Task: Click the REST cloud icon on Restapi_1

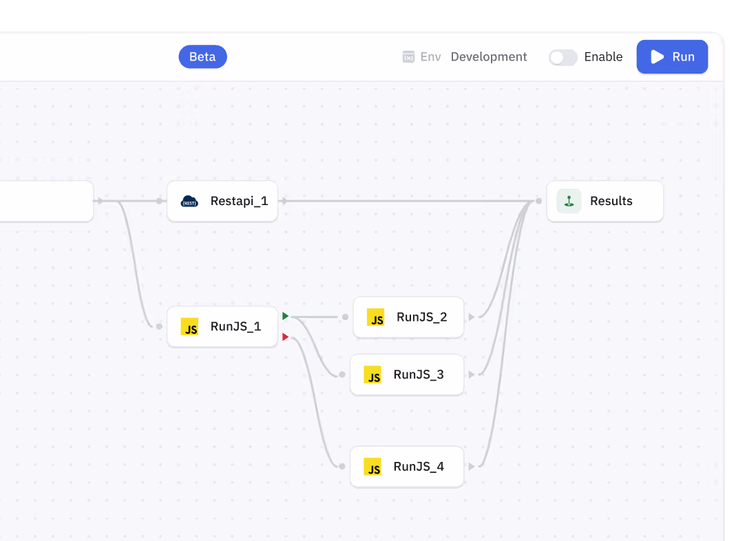Action: 189,201
